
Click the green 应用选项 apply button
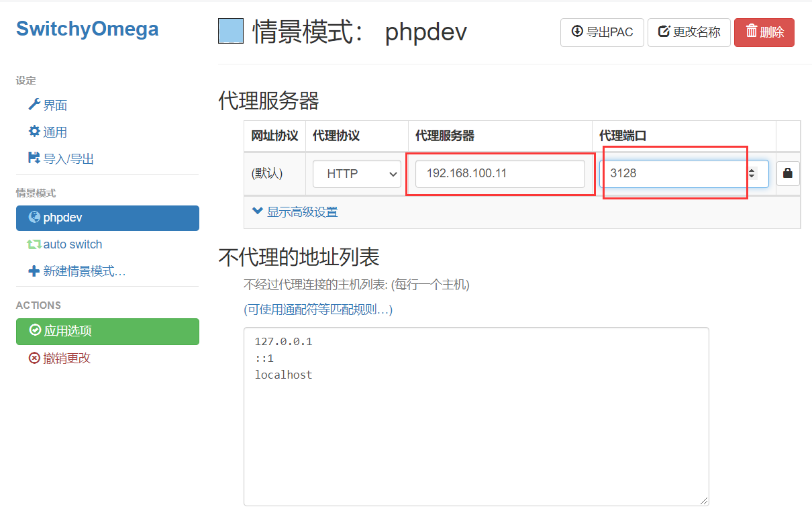point(107,331)
